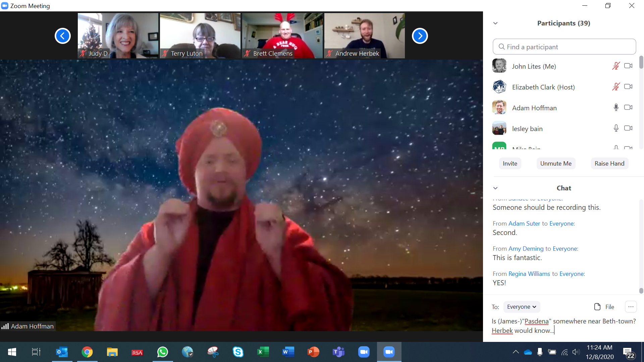The height and width of the screenshot is (362, 644).
Task: Toggle Adam Hoffman camera icon
Action: coord(628,107)
